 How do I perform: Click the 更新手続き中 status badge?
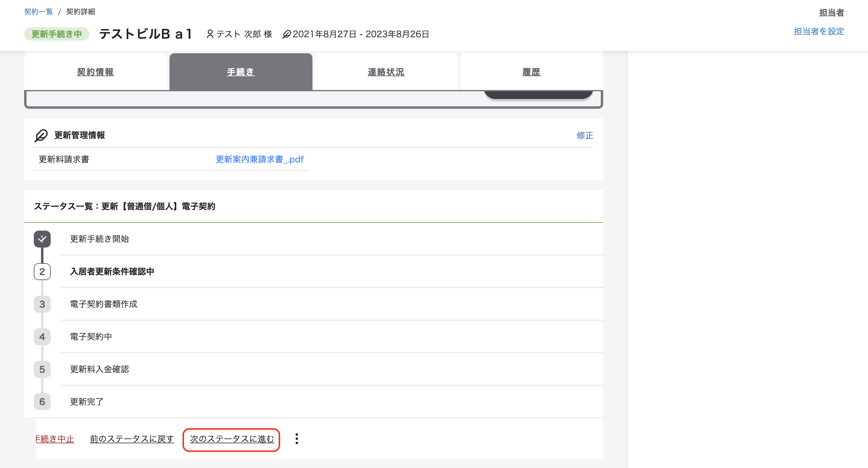57,34
